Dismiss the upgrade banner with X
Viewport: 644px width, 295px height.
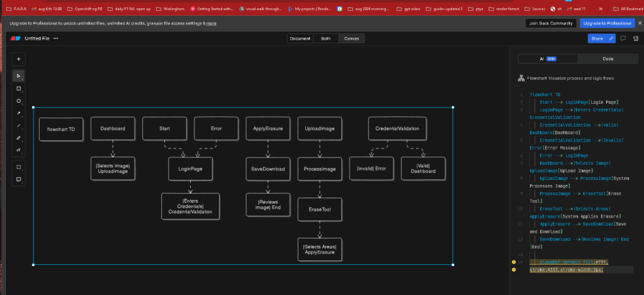coord(640,23)
